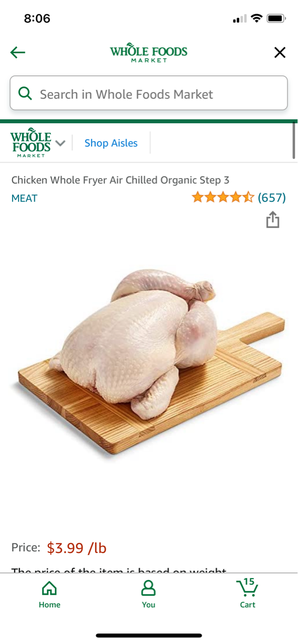Tap the product title Chicken Whole Fryer
The width and height of the screenshot is (298, 644).
[x=120, y=180]
